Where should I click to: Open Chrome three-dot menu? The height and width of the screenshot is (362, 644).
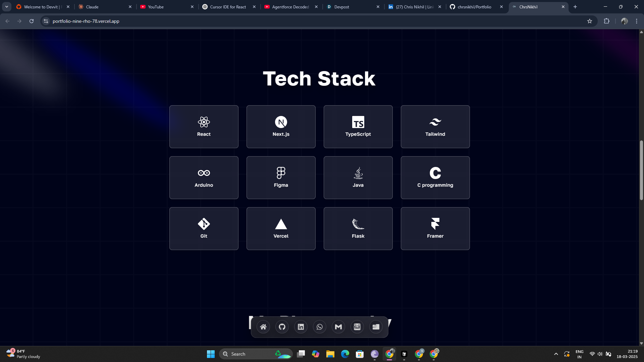pyautogui.click(x=637, y=21)
